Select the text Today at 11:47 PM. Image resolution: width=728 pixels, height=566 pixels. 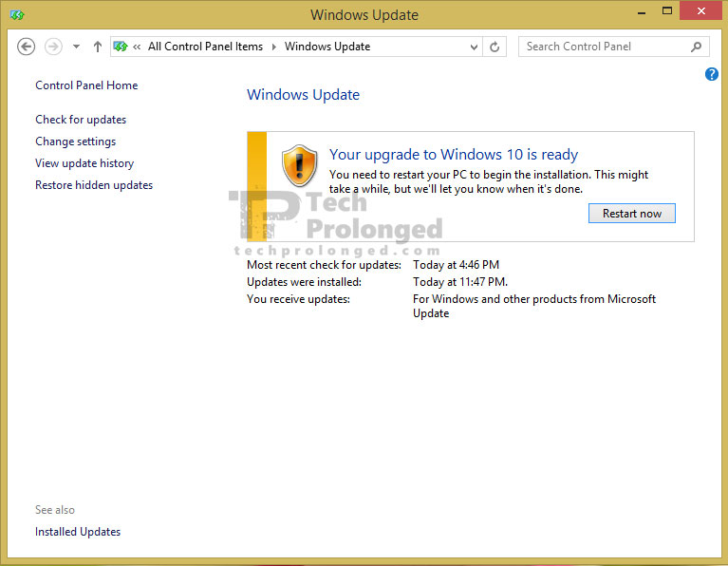click(x=459, y=282)
